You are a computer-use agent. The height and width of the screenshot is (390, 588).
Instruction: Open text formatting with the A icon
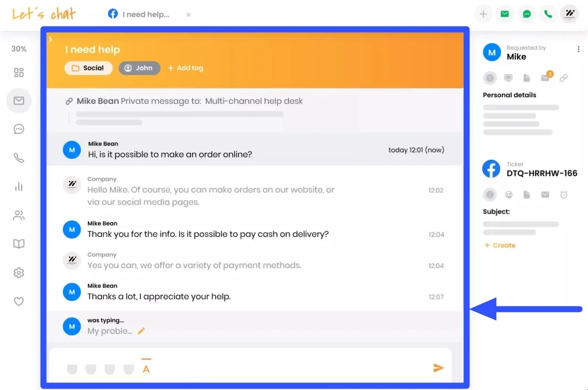(146, 368)
